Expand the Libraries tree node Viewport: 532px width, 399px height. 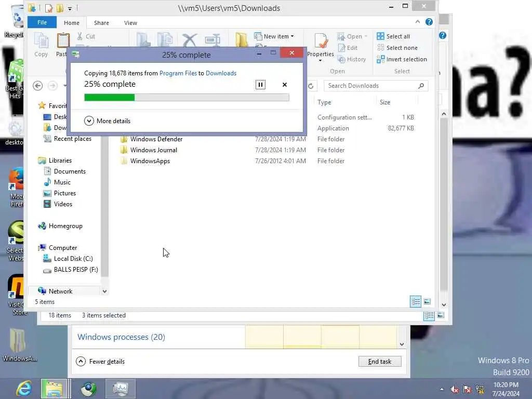pyautogui.click(x=55, y=161)
